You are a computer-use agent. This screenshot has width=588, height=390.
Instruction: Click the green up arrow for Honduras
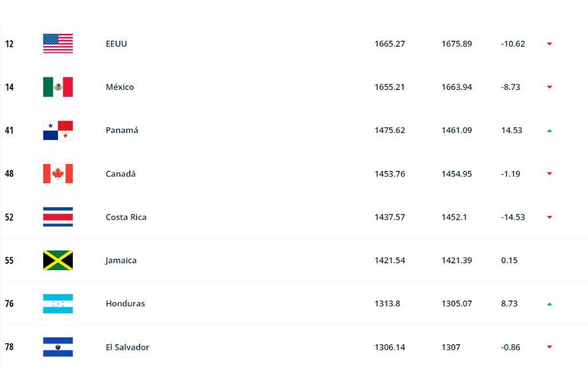[x=550, y=304]
